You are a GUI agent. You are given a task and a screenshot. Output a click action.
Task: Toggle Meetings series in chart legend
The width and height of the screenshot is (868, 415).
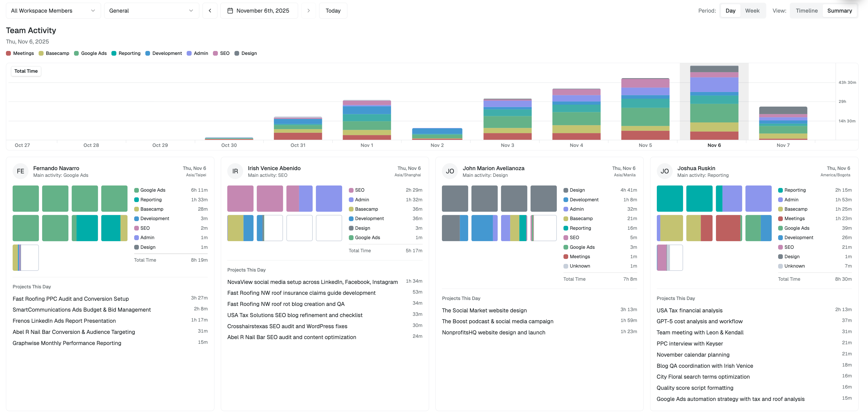click(x=20, y=53)
